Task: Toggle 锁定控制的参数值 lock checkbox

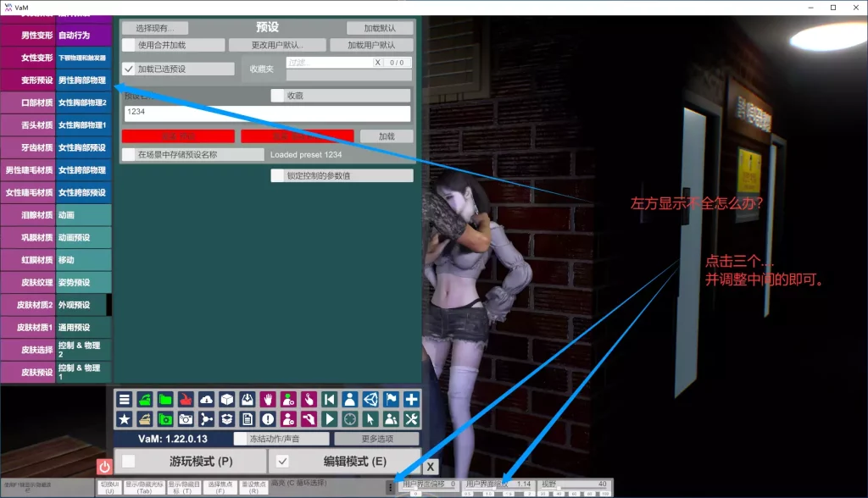Action: tap(277, 176)
